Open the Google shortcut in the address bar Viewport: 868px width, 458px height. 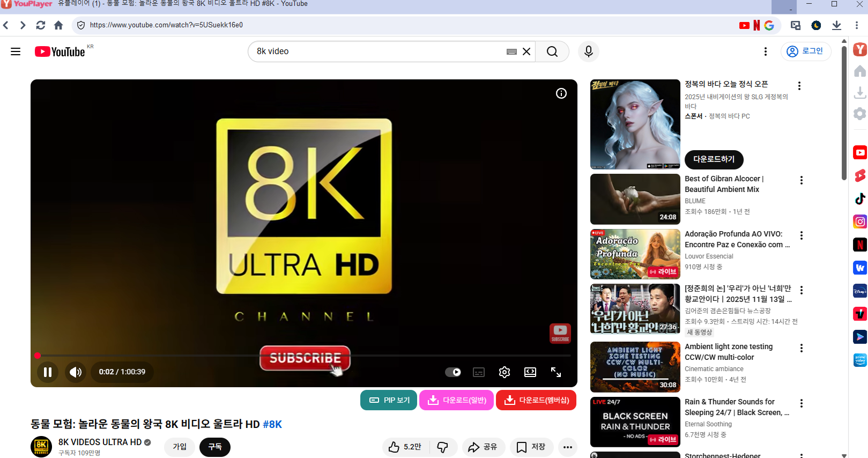(769, 25)
